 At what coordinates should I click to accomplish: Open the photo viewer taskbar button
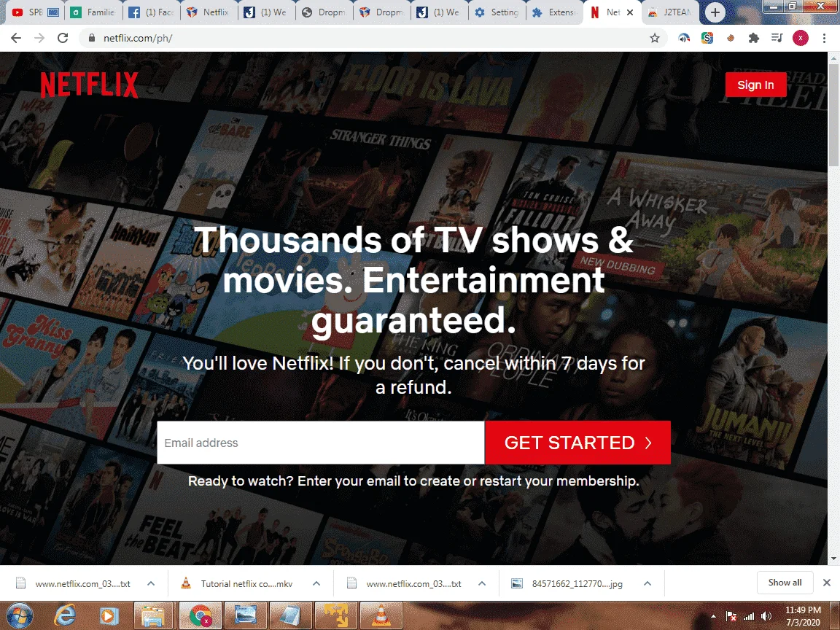245,616
